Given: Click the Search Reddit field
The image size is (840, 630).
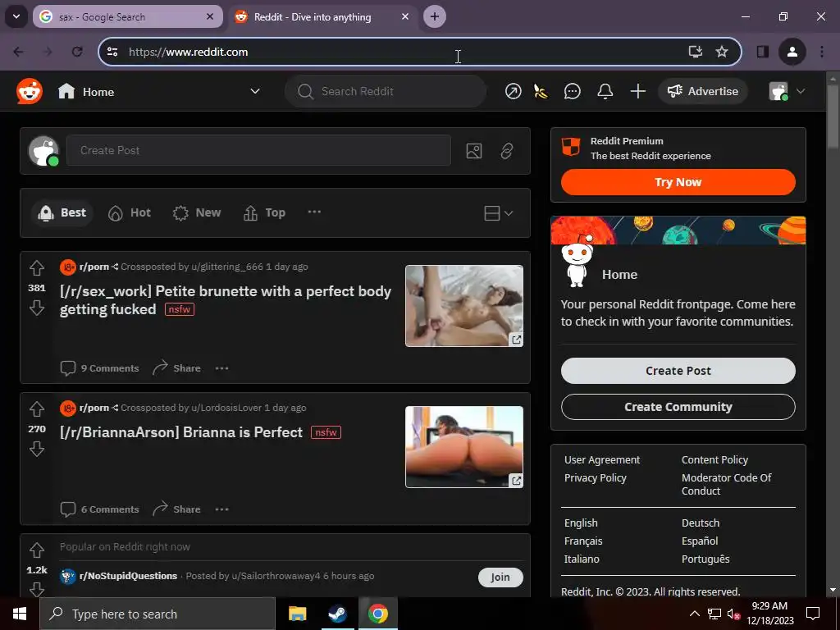Looking at the screenshot, I should 386,92.
